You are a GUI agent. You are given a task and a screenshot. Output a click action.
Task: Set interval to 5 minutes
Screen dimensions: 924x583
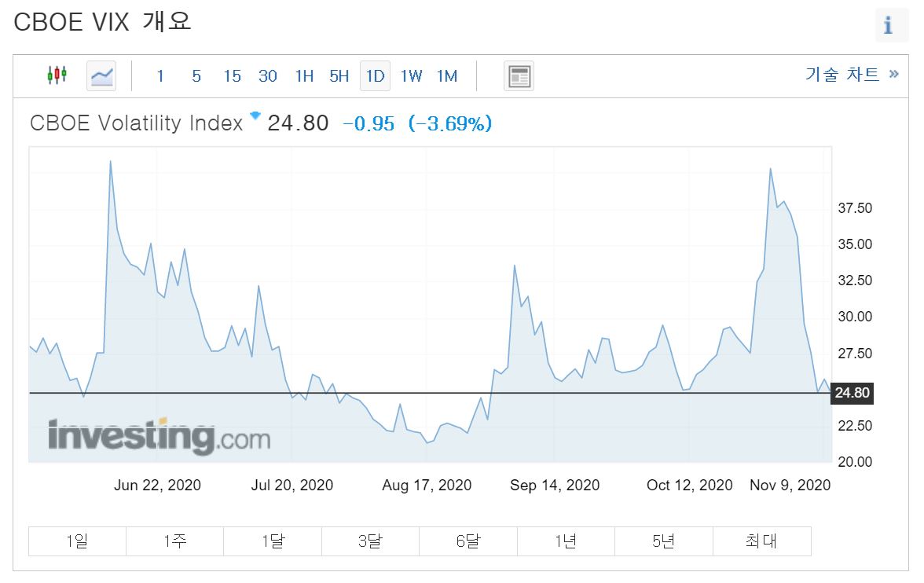pos(196,76)
